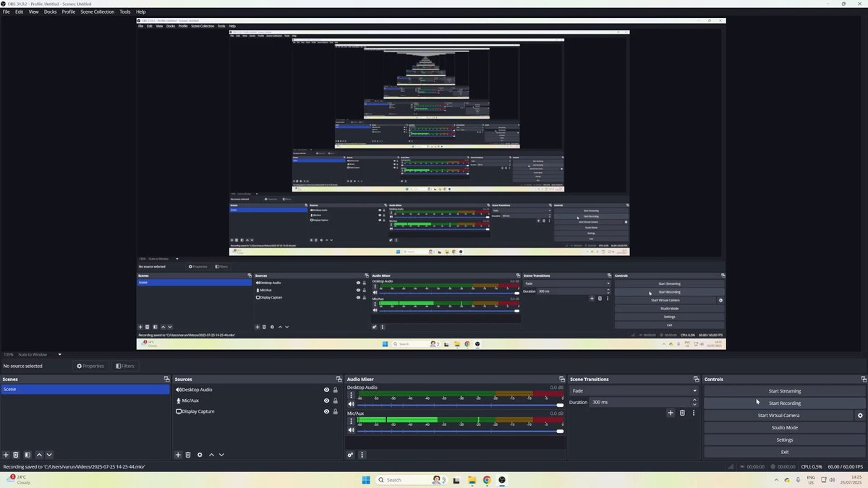Lock the Display Capture source
This screenshot has height=488, width=868.
click(x=335, y=411)
